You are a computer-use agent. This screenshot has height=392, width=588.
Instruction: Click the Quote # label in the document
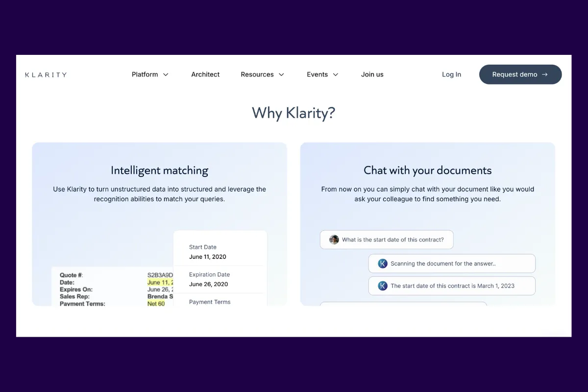(x=71, y=275)
